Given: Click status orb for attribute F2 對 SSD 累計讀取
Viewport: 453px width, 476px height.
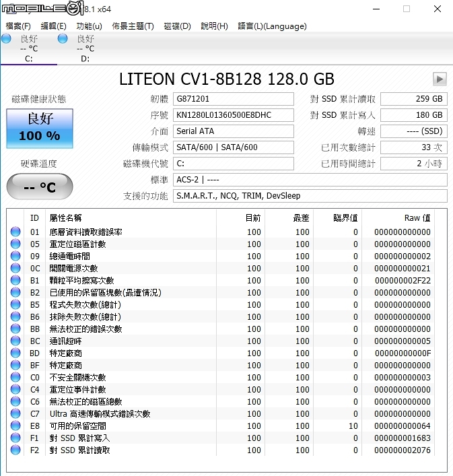Looking at the screenshot, I should pos(15,450).
